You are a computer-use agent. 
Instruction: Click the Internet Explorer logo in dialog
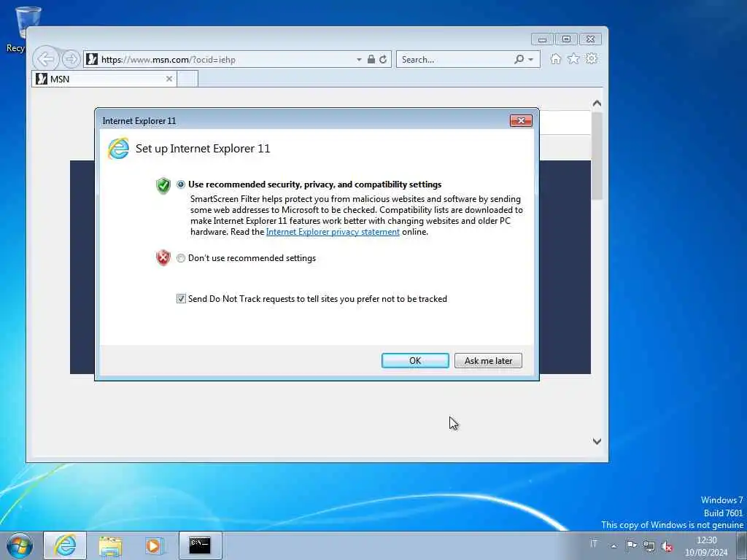pos(118,149)
